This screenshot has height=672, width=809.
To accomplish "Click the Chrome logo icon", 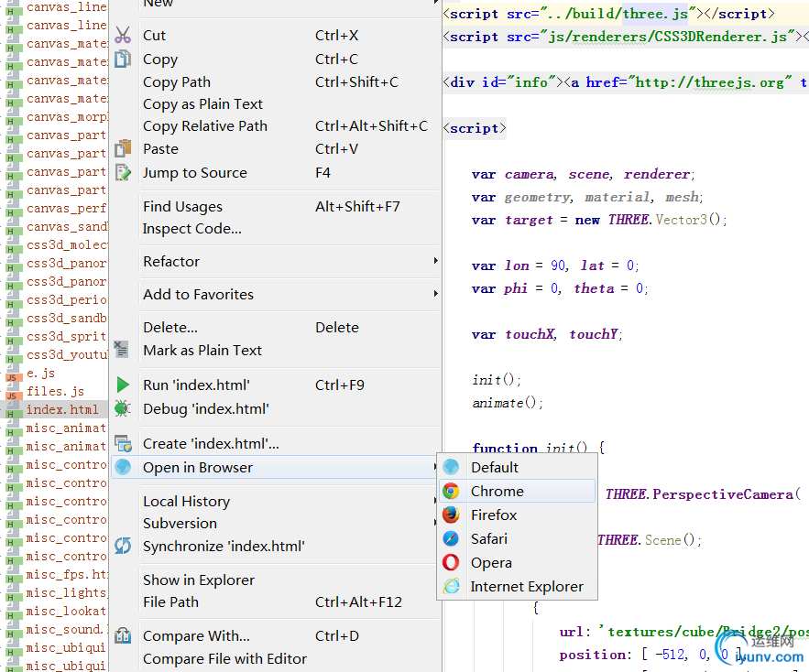I will pyautogui.click(x=451, y=491).
